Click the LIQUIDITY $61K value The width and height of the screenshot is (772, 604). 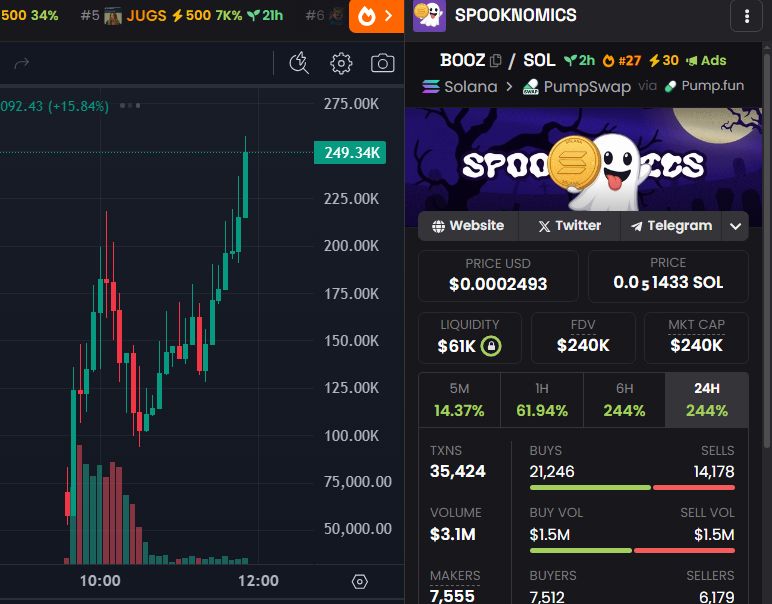pyautogui.click(x=456, y=346)
